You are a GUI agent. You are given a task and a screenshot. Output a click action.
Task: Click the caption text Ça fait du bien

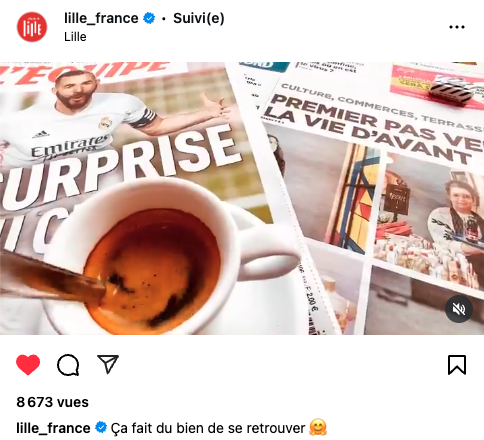(x=158, y=428)
